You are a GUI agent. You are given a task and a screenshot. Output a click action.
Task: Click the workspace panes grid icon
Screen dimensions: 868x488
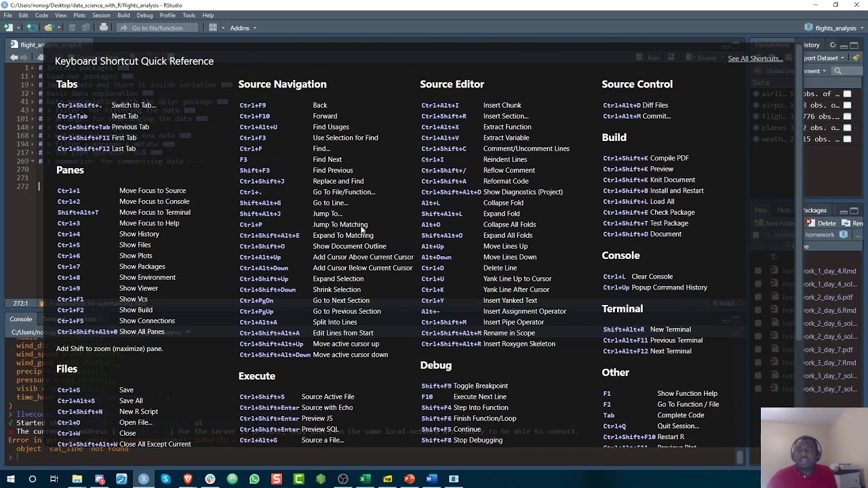pos(212,28)
